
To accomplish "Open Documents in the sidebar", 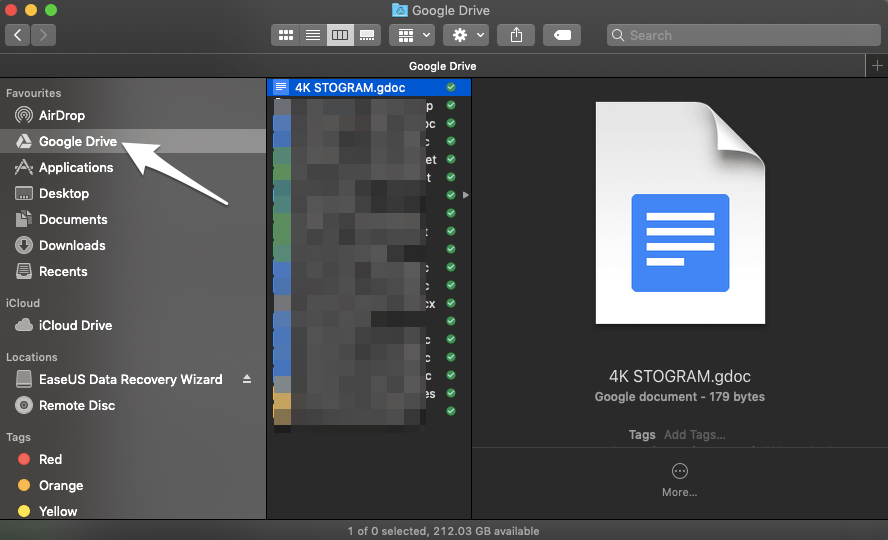I will [x=133, y=220].
